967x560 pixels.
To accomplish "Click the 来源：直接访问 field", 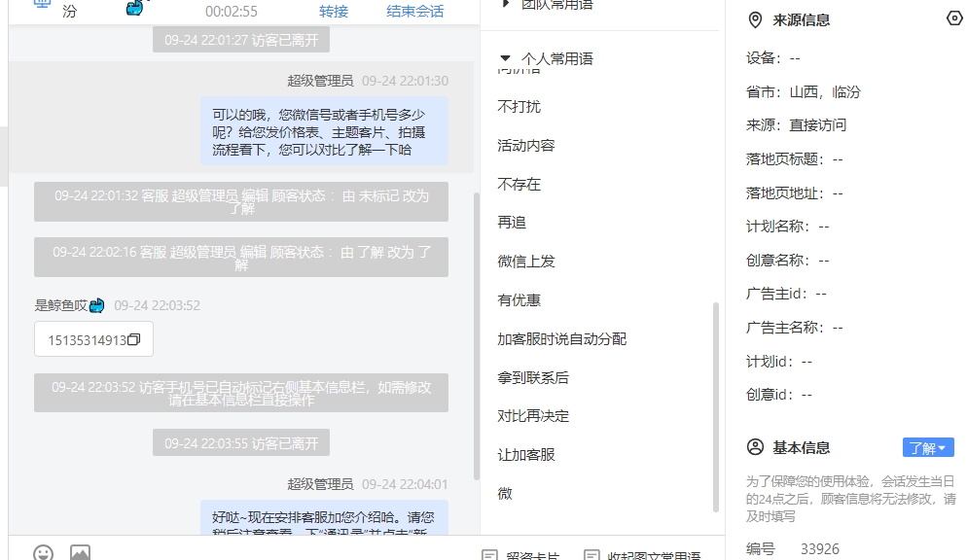I will point(796,125).
